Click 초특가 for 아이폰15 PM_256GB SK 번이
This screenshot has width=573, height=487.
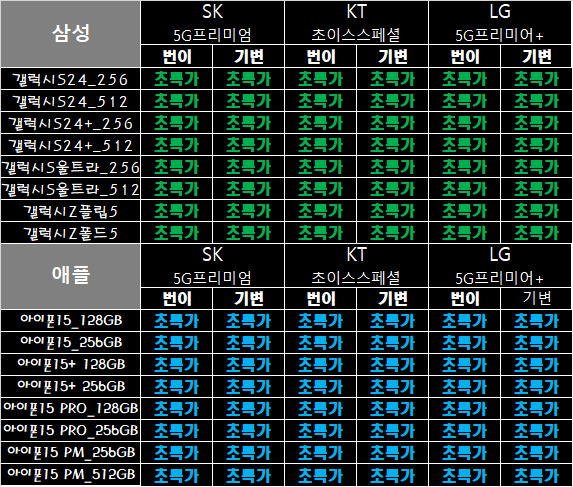pos(177,453)
